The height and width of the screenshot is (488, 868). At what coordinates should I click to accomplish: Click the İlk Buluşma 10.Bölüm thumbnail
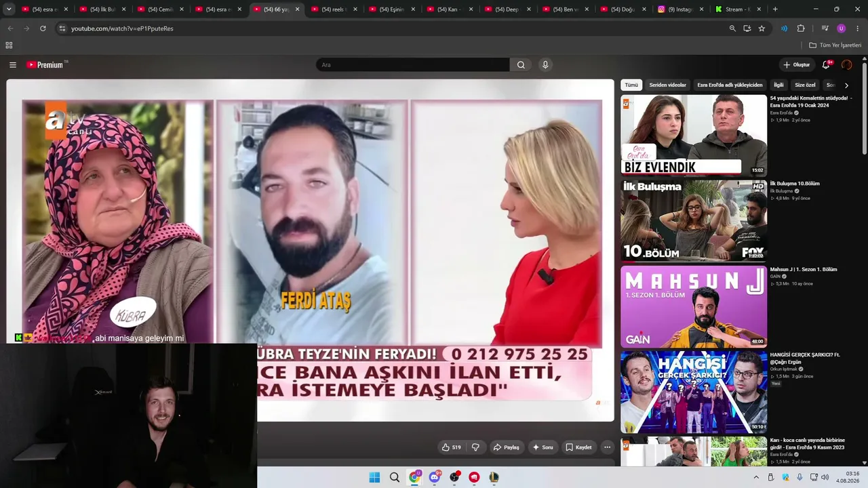point(694,221)
